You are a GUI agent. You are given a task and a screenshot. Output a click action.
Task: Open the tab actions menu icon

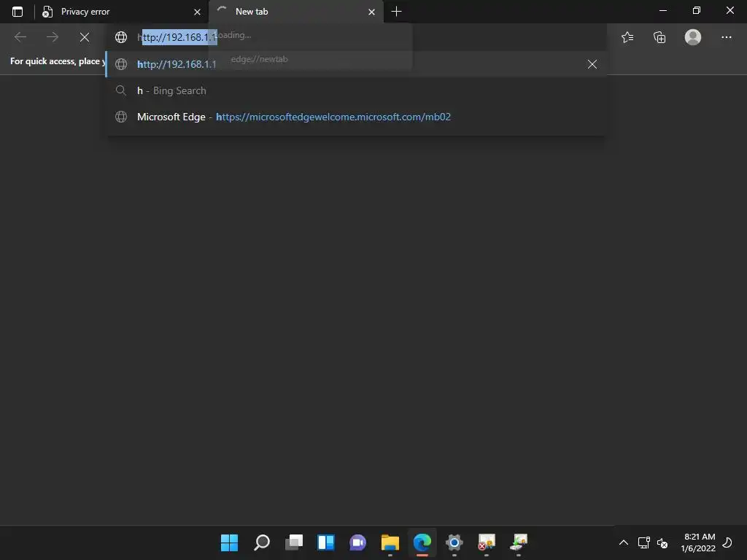[x=18, y=12]
